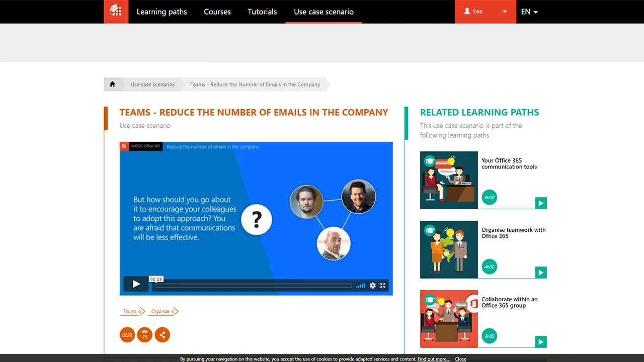Select the Use case scenario tab
The width and height of the screenshot is (644, 362).
324,12
